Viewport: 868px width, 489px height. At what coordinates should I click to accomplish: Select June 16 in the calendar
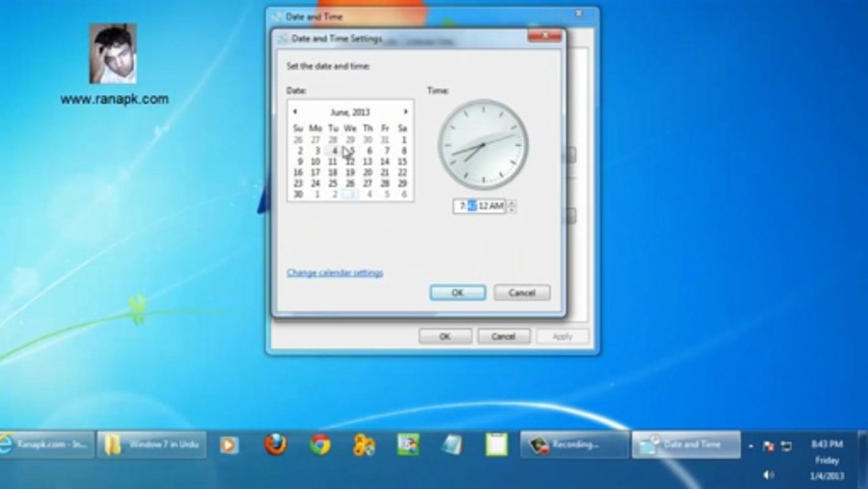click(x=298, y=173)
